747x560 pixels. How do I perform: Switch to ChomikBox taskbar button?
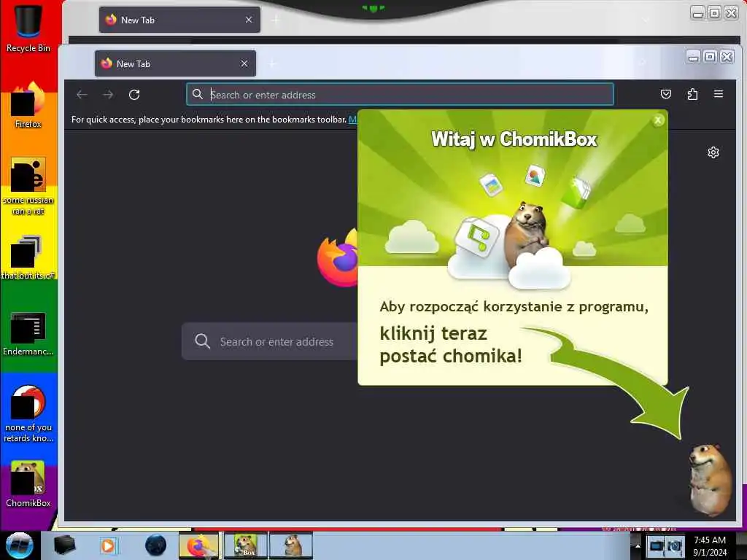coord(245,545)
